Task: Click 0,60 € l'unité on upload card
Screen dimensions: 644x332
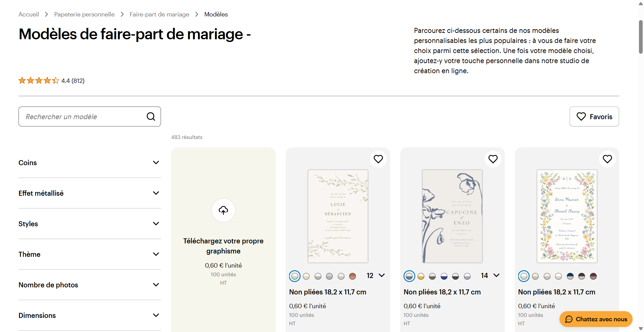Action: (x=223, y=266)
